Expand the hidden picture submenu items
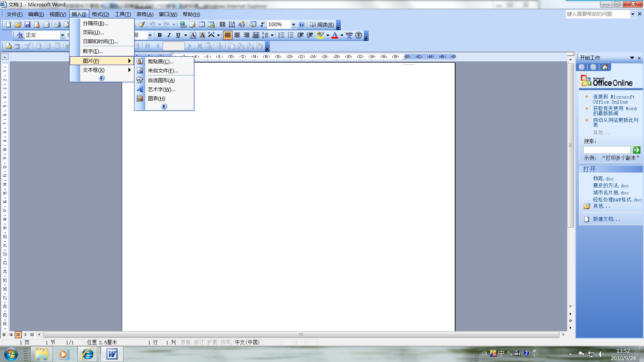The width and height of the screenshot is (644, 362). pos(164,107)
